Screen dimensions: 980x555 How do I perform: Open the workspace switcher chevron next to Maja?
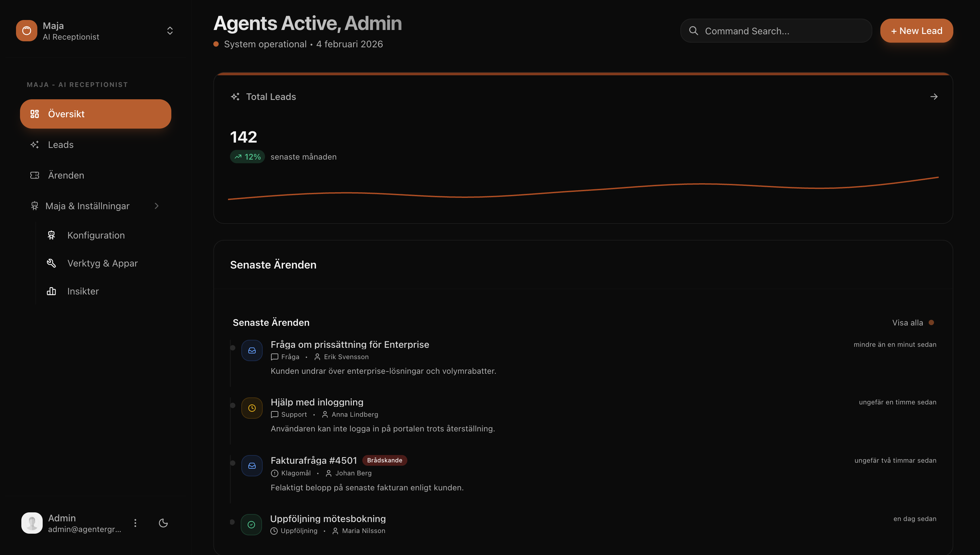tap(169, 31)
